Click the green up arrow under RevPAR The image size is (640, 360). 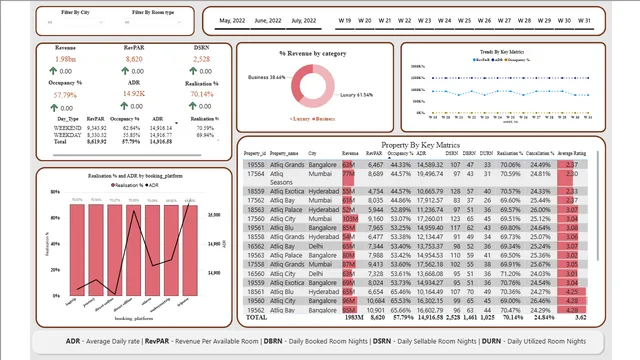click(x=125, y=71)
